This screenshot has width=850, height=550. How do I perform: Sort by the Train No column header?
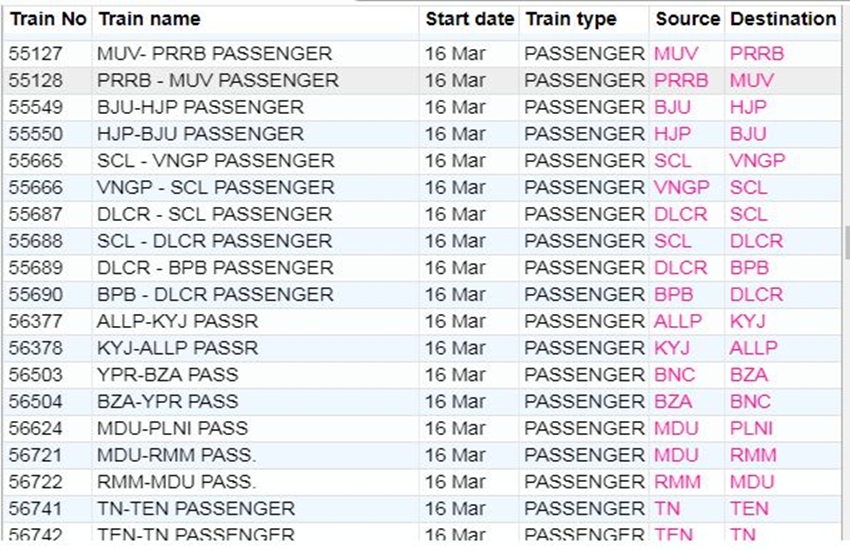pos(48,19)
